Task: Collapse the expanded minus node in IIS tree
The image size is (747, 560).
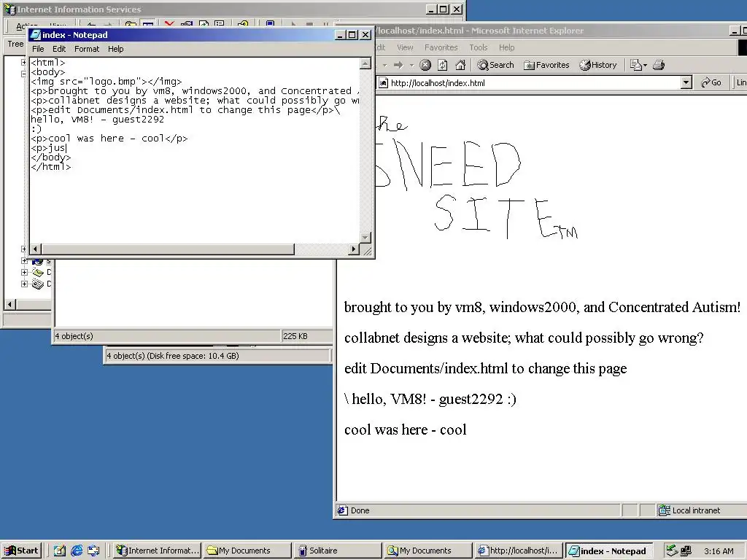Action: pyautogui.click(x=24, y=74)
